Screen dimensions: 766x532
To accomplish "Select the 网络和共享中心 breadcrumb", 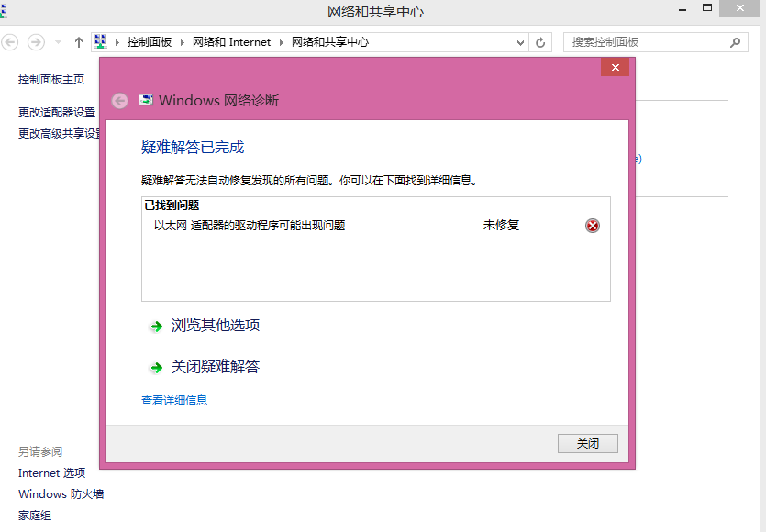I will coord(330,42).
